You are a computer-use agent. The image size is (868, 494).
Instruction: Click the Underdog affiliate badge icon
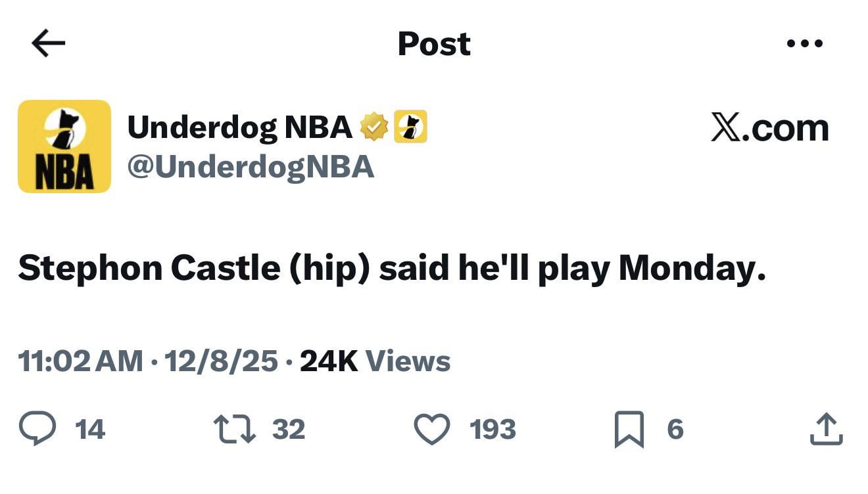[x=411, y=126]
